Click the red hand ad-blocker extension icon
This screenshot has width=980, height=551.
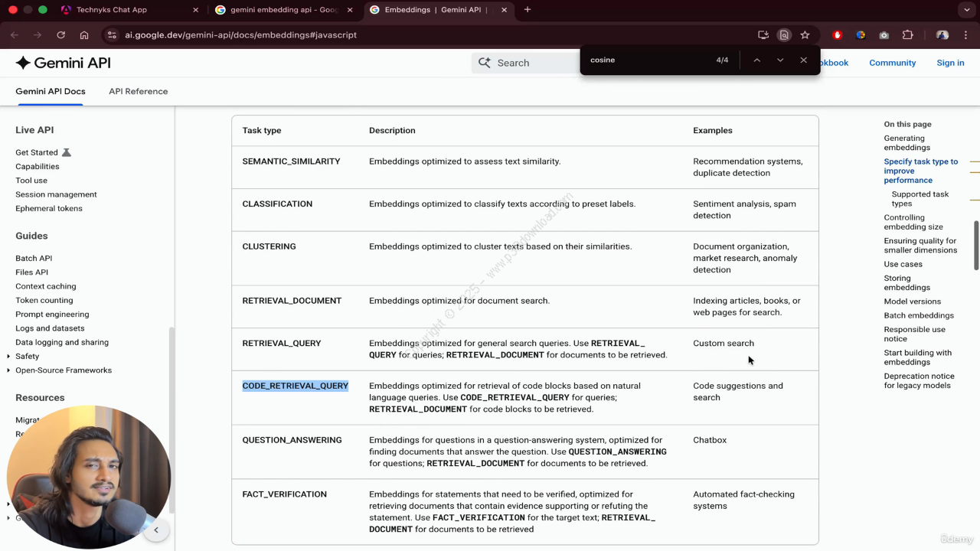point(837,35)
